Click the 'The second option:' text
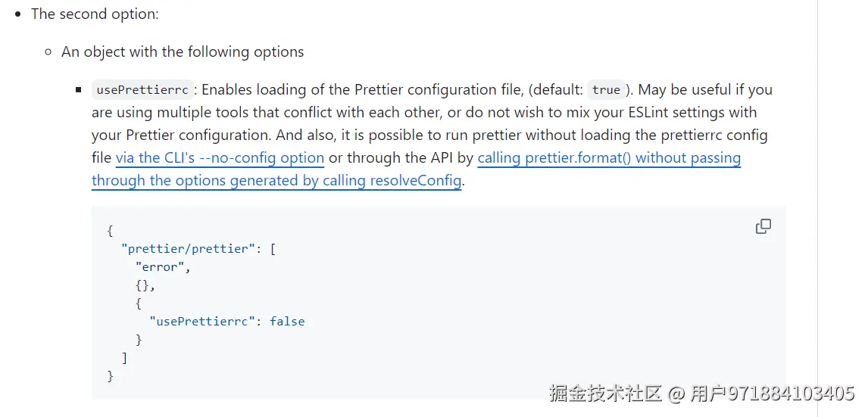The image size is (868, 417). [x=95, y=14]
